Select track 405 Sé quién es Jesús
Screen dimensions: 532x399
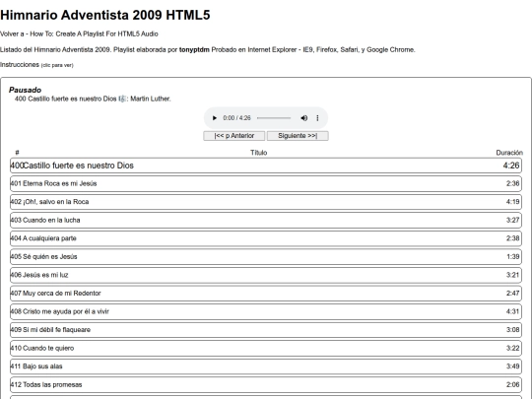pos(266,257)
